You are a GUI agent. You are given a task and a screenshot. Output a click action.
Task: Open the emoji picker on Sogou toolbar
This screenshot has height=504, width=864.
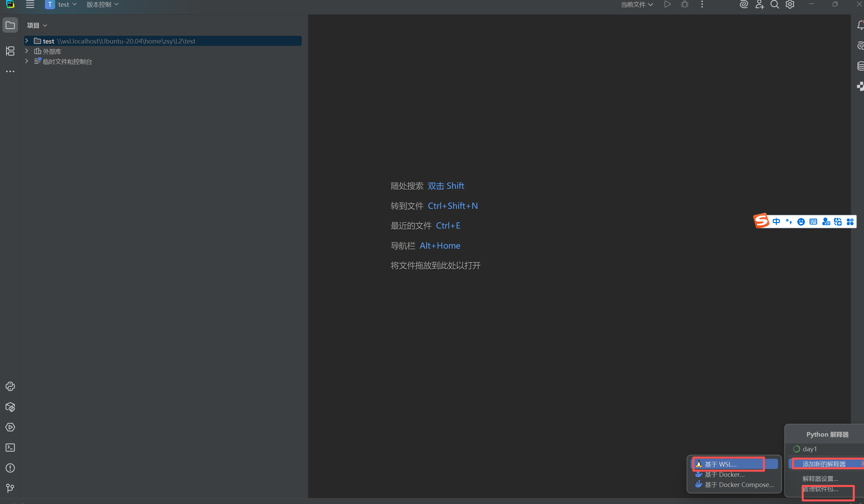point(801,221)
